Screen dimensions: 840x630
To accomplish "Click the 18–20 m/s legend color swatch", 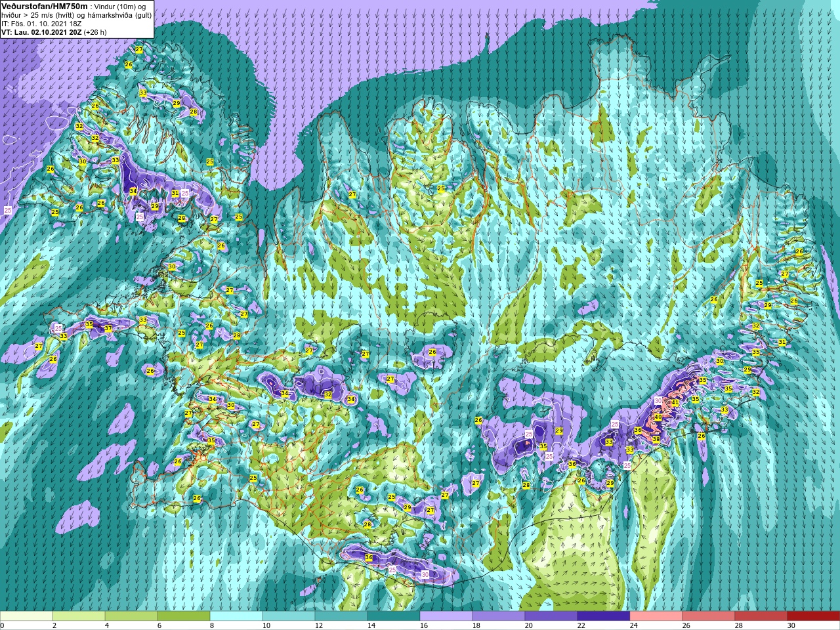I will tap(499, 616).
